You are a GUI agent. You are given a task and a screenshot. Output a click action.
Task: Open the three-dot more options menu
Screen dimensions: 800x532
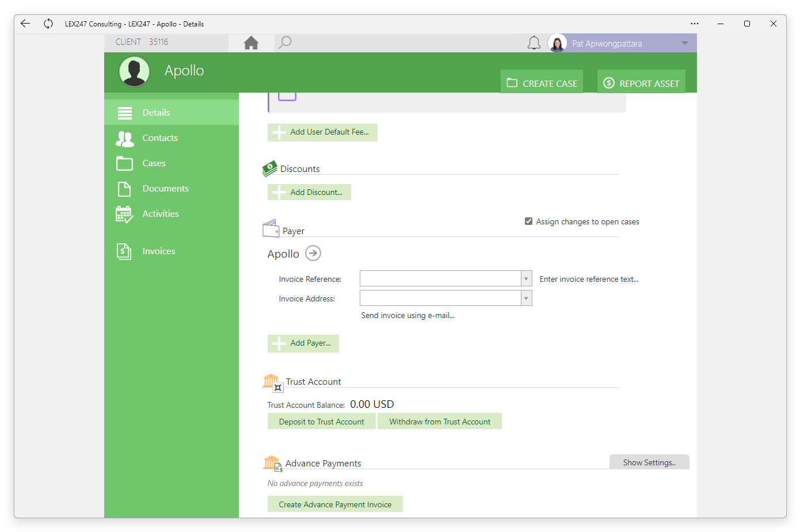pos(695,24)
